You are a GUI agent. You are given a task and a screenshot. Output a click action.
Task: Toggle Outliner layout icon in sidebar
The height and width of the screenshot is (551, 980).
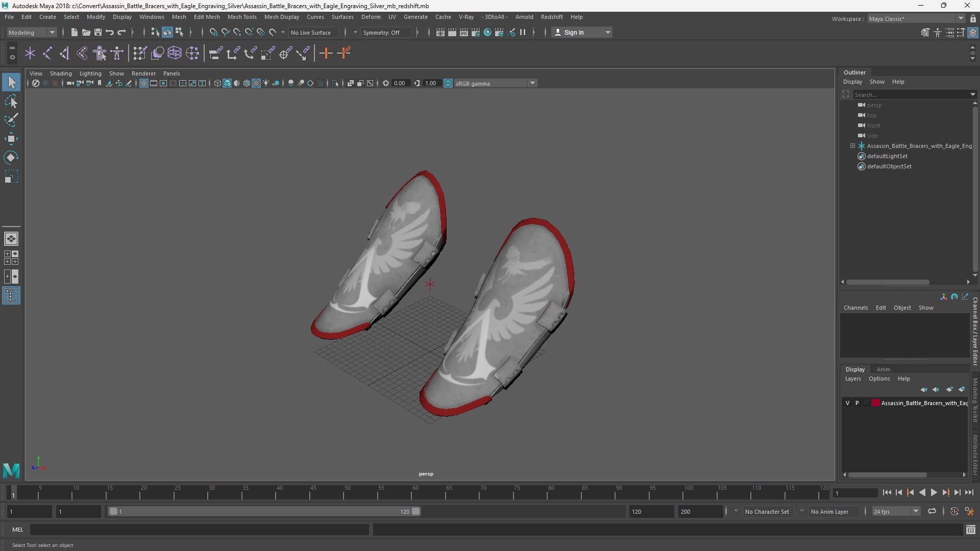(x=11, y=296)
